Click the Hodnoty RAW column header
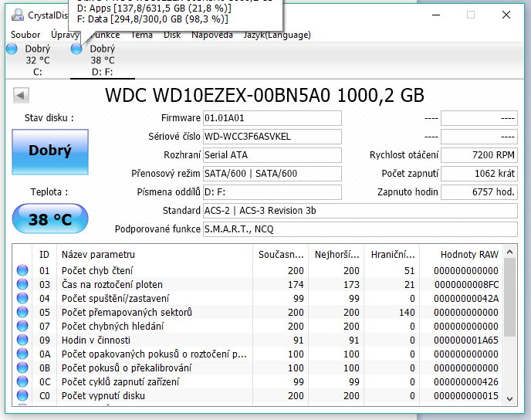Screen dimensions: 531x420 pyautogui.click(x=468, y=254)
